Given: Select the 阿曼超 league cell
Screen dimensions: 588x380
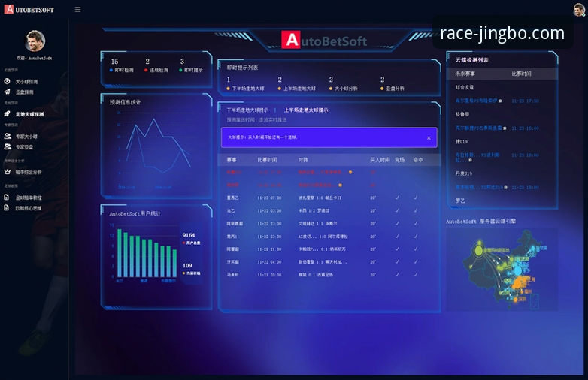Looking at the screenshot, I should click(232, 249).
